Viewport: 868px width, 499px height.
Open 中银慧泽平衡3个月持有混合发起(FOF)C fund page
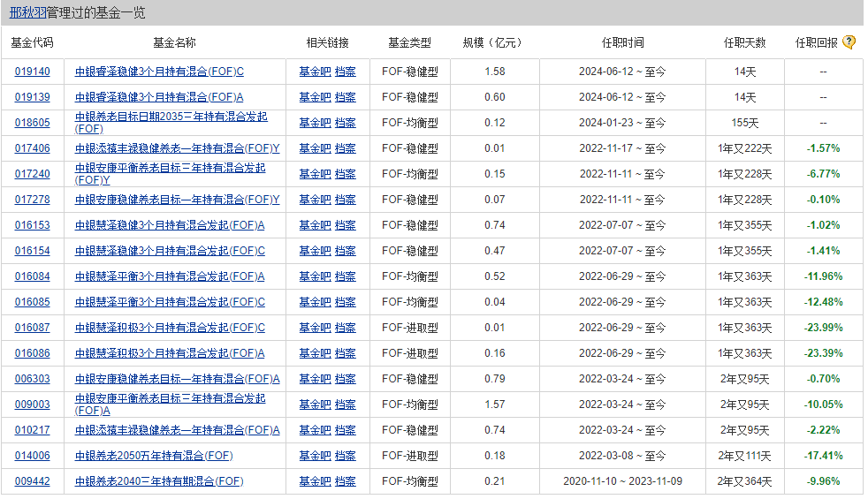coord(170,302)
